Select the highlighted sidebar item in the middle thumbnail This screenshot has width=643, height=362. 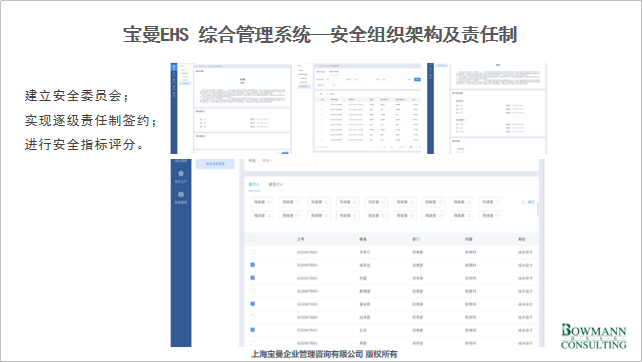(304, 87)
